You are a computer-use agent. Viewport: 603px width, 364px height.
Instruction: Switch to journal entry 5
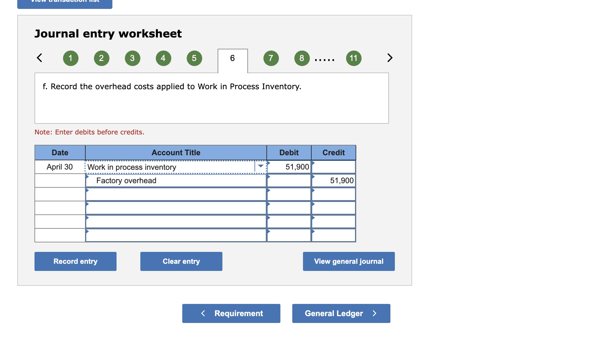194,58
